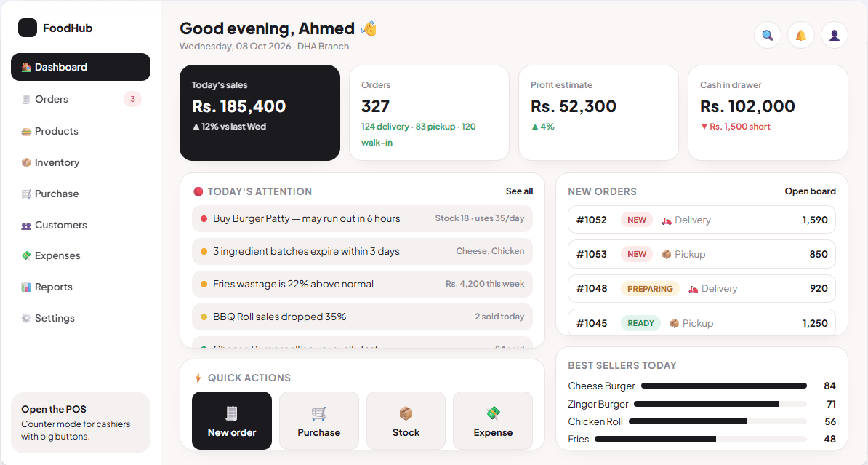Click the Stock quick action button
The width and height of the screenshot is (868, 465).
pyautogui.click(x=406, y=421)
